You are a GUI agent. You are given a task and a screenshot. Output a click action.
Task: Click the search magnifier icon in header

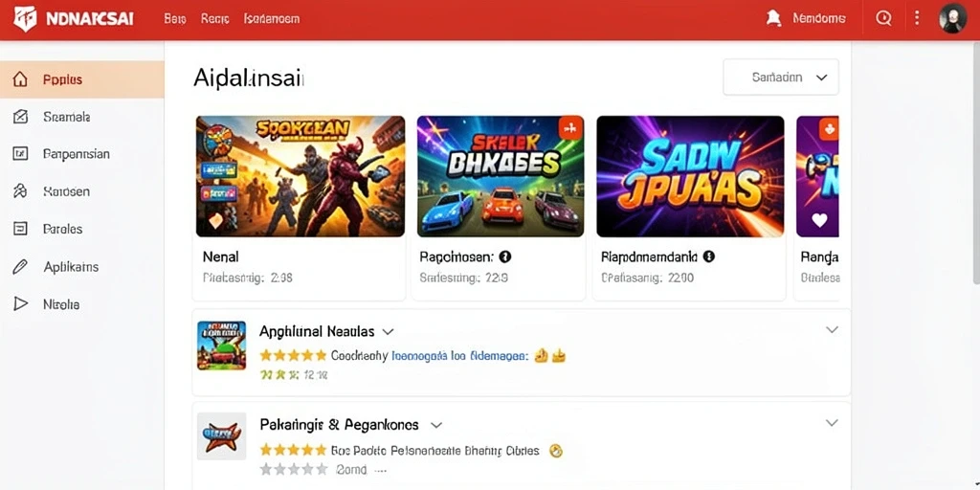point(883,18)
